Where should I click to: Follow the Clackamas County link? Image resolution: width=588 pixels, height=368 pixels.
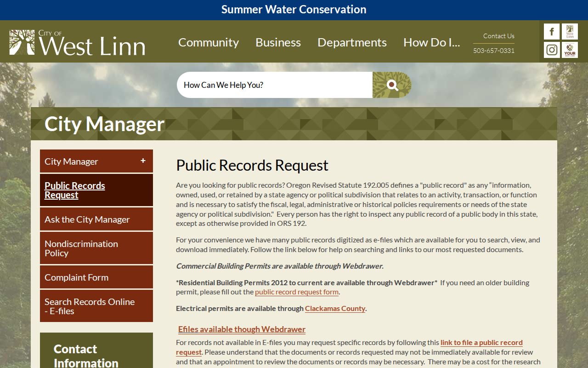[335, 309]
